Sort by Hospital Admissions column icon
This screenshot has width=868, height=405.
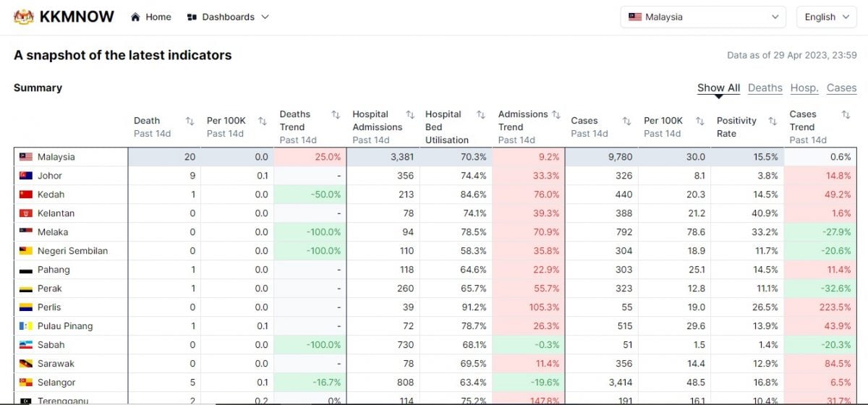410,114
